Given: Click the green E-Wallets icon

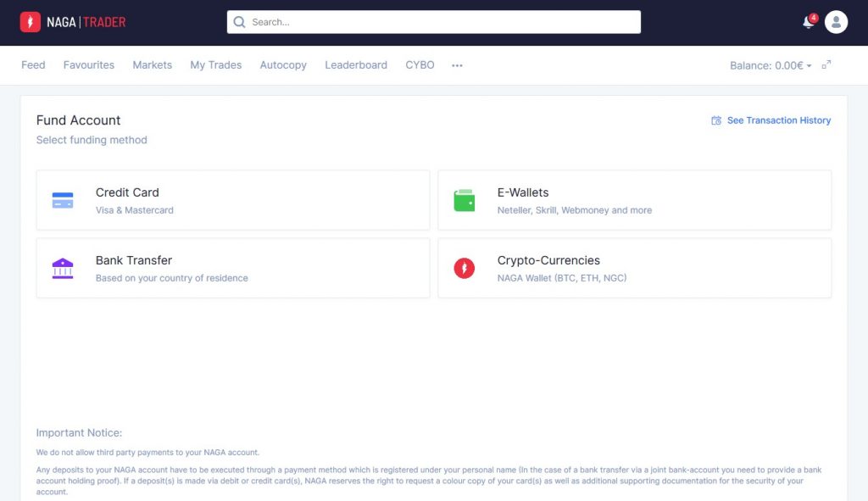Looking at the screenshot, I should [x=464, y=200].
